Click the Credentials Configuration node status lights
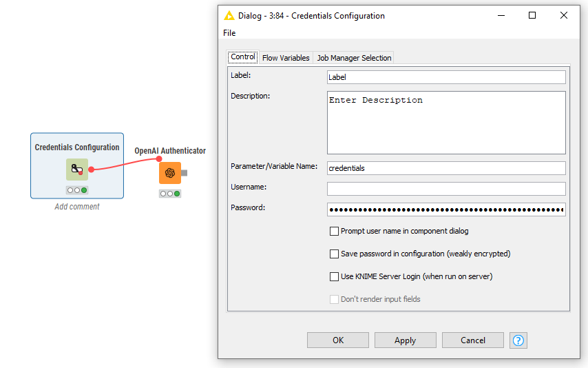The width and height of the screenshot is (588, 368). [x=76, y=190]
